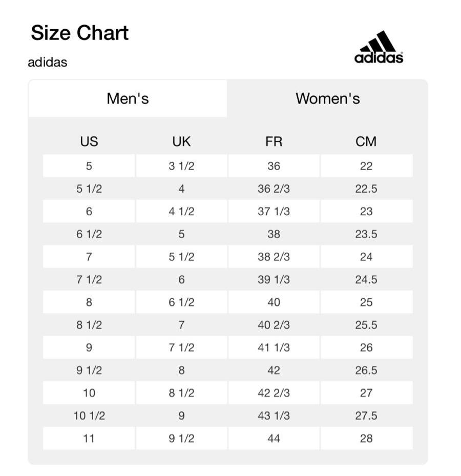Viewport: 461px width, 476px height.
Task: Click the US column header
Action: [89, 141]
